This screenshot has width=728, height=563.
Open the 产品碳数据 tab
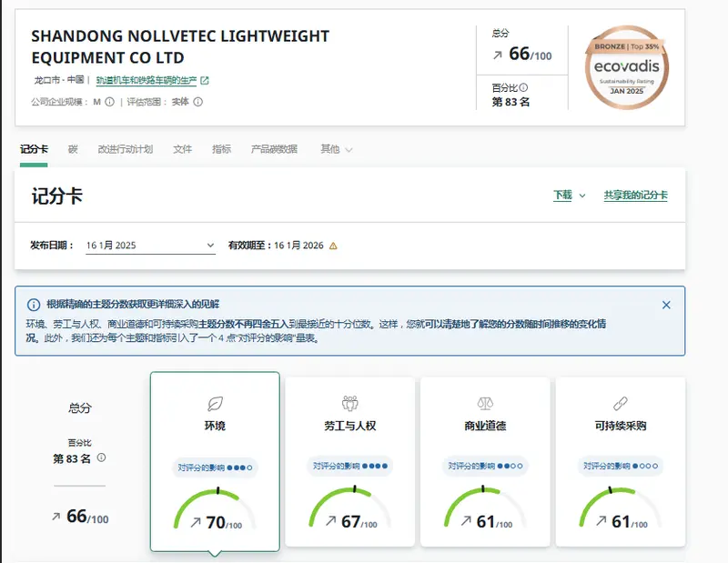coord(275,149)
